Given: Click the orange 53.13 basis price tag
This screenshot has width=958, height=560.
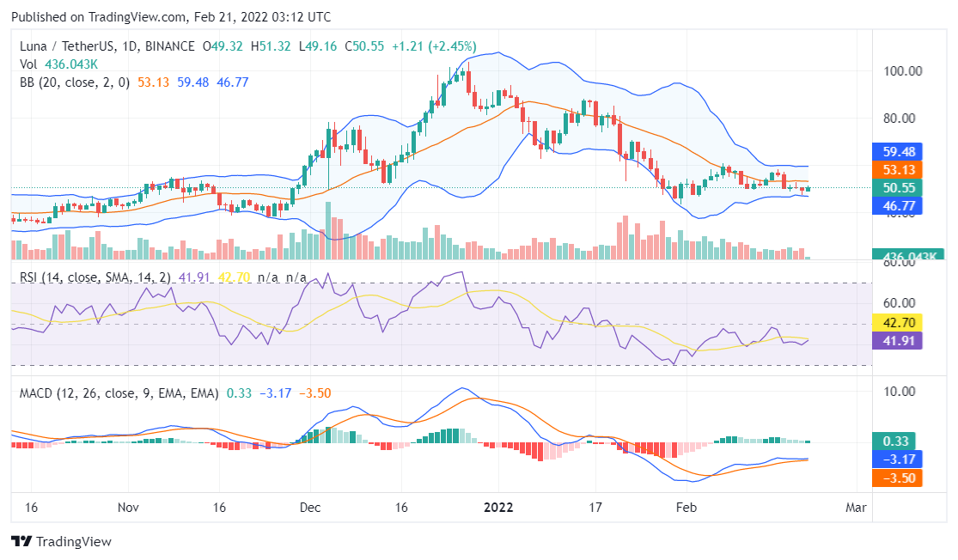Looking at the screenshot, I should pos(896,169).
